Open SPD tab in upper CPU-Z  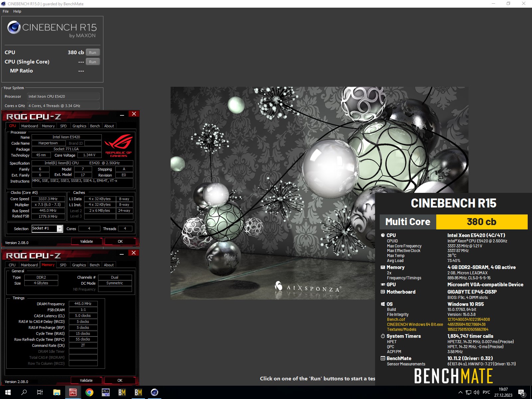(x=64, y=126)
